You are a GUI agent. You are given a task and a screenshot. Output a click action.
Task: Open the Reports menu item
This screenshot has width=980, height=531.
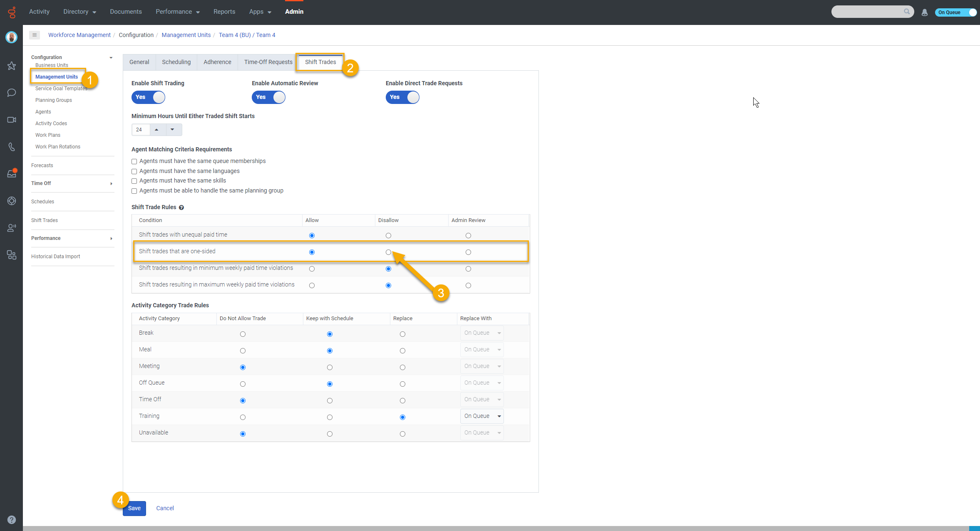(x=224, y=12)
